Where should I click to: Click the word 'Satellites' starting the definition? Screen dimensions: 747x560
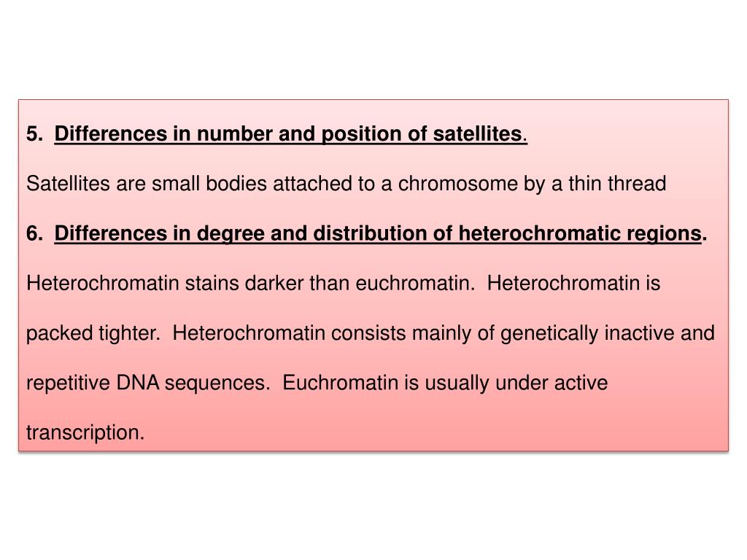click(x=68, y=184)
